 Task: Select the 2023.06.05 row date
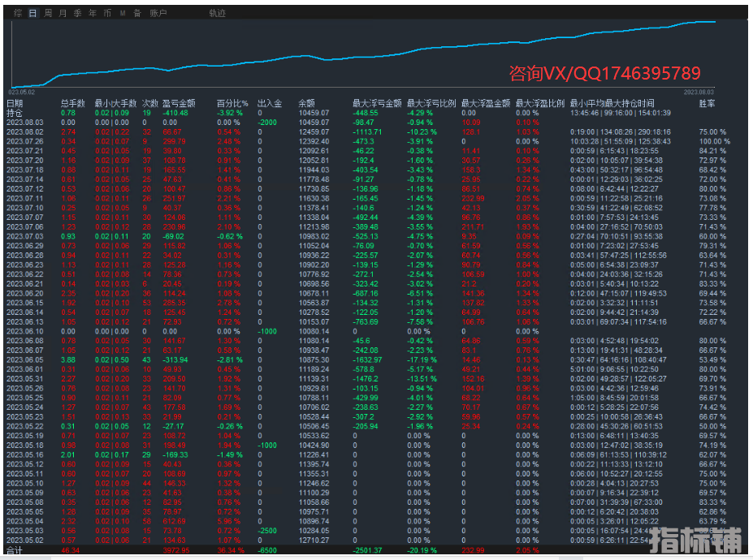tap(24, 360)
